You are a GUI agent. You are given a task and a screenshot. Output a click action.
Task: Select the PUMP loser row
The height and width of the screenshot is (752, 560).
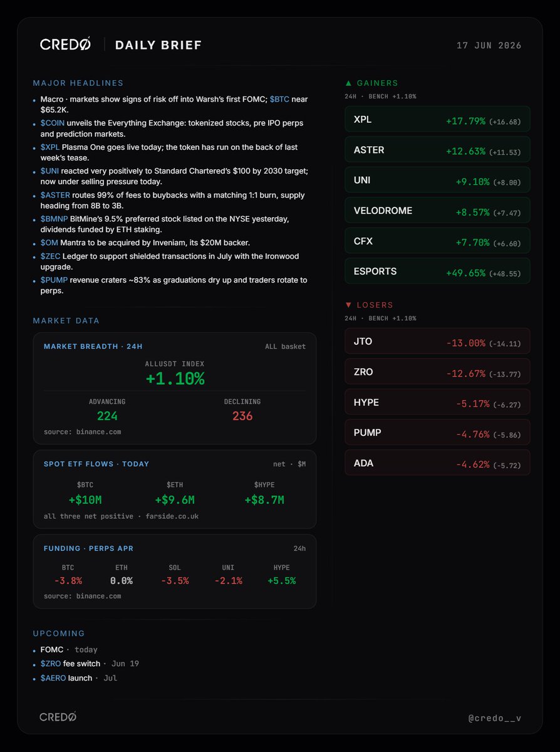[x=437, y=433]
